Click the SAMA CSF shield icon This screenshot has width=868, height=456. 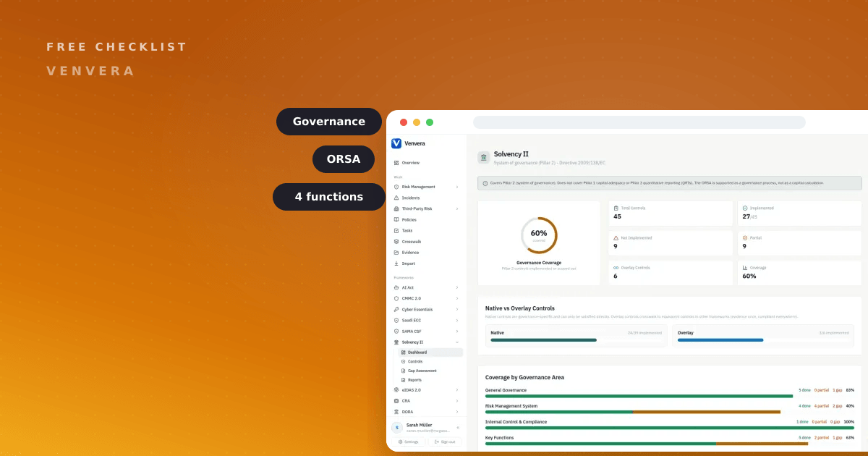click(x=396, y=331)
